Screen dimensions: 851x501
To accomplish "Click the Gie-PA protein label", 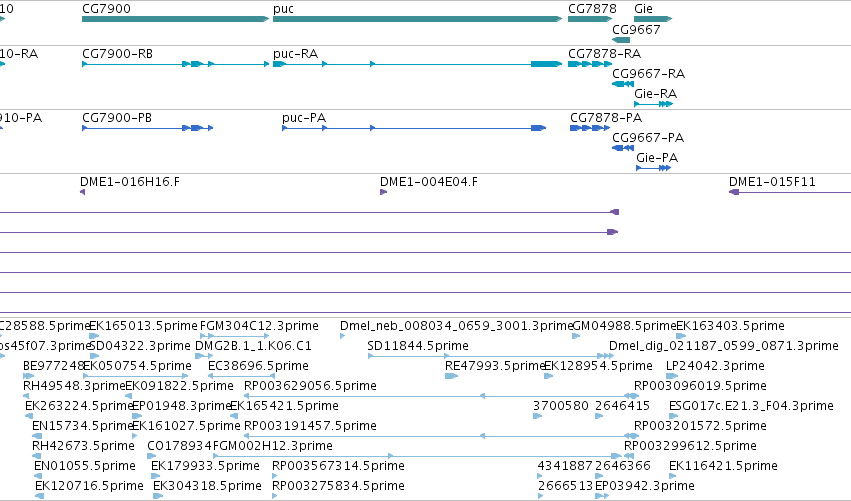I will point(657,158).
